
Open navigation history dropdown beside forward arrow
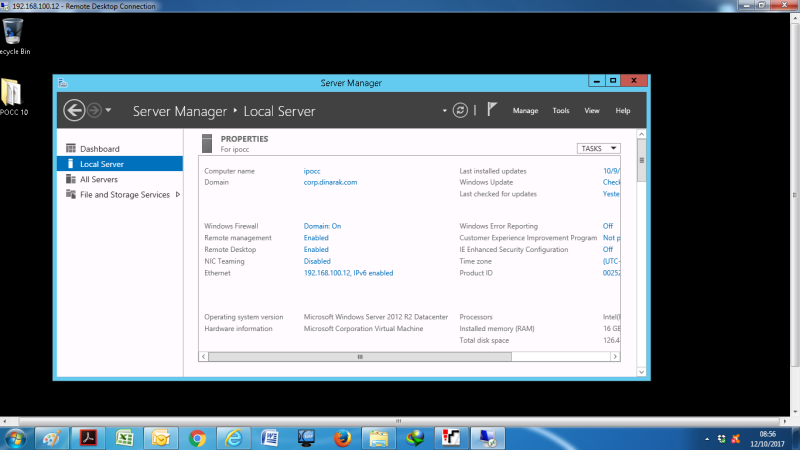[x=108, y=110]
